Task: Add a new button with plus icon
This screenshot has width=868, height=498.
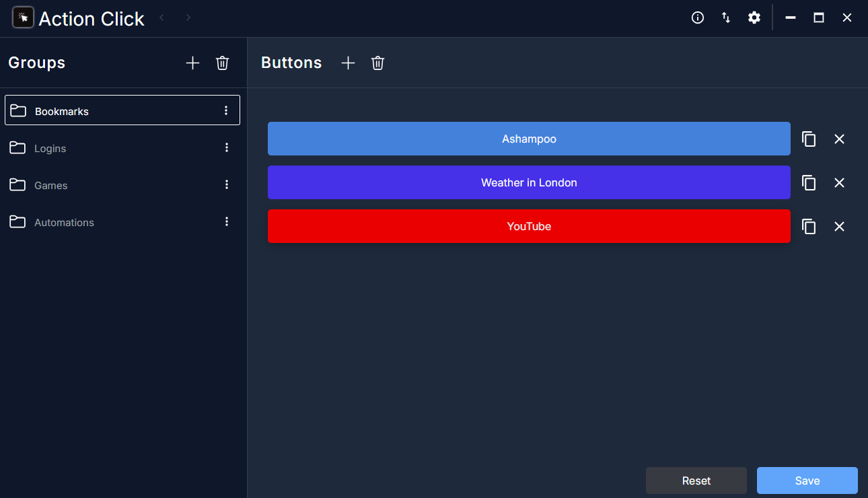Action: pyautogui.click(x=348, y=63)
